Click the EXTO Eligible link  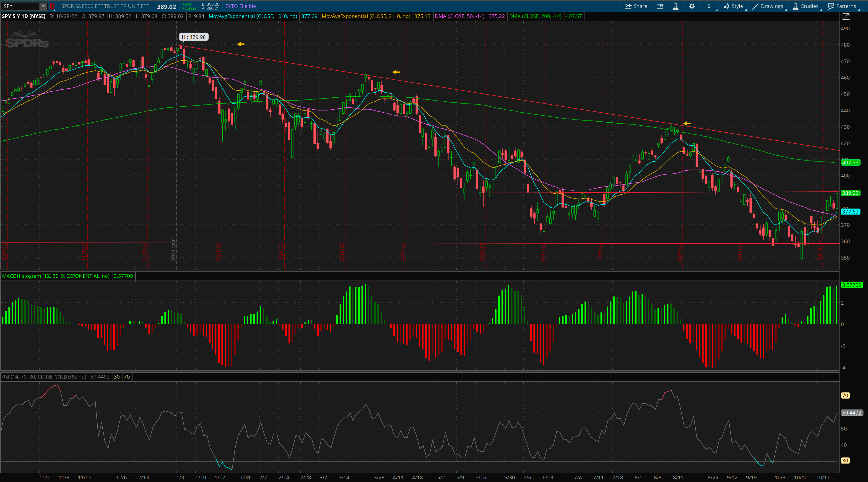click(x=240, y=6)
